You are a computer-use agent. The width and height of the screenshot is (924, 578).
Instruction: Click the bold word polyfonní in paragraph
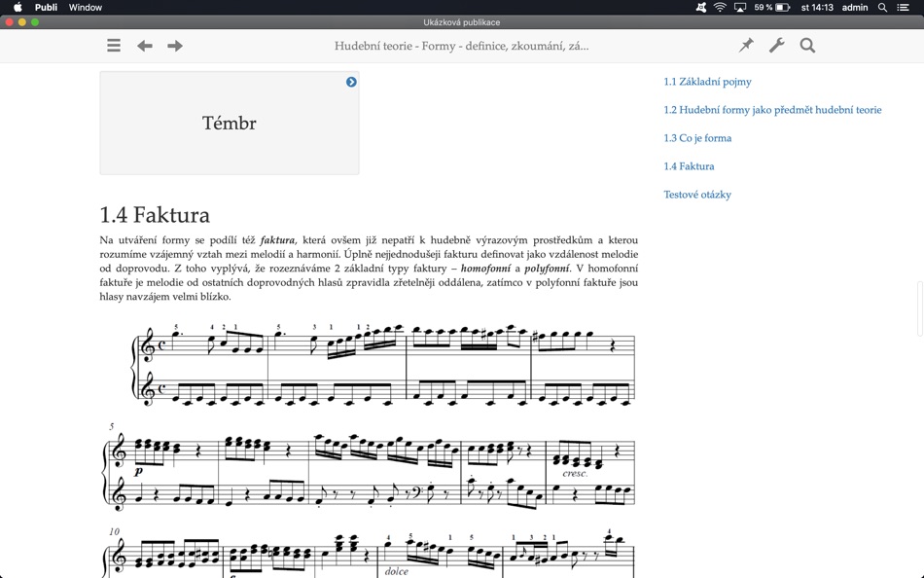[547, 269]
